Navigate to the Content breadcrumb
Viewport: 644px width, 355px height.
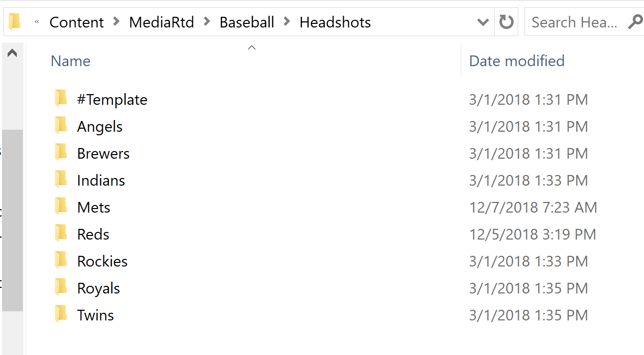pos(76,22)
